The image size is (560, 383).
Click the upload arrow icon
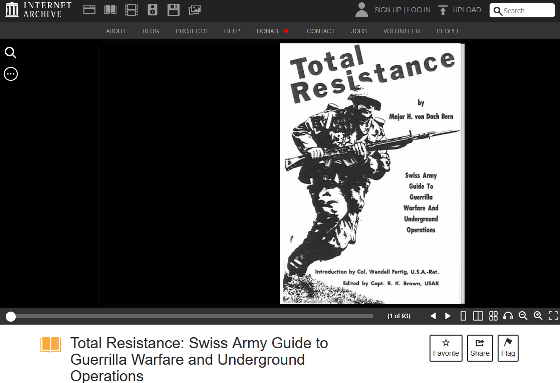pos(443,10)
